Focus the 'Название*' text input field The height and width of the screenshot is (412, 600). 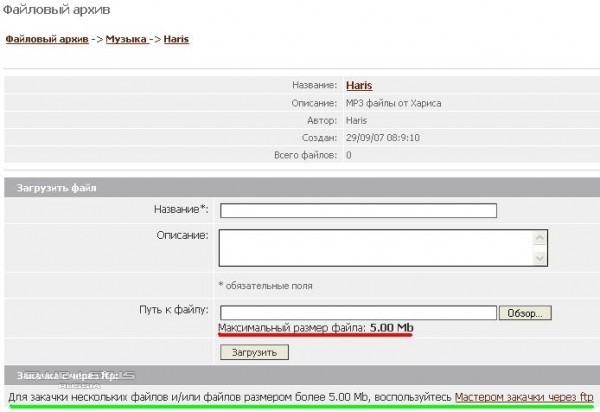point(358,210)
